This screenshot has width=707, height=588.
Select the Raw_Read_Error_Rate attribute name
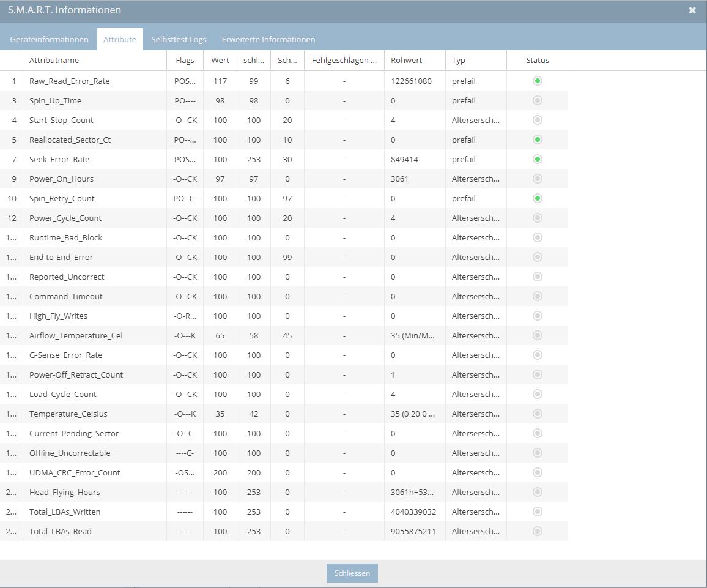[70, 81]
